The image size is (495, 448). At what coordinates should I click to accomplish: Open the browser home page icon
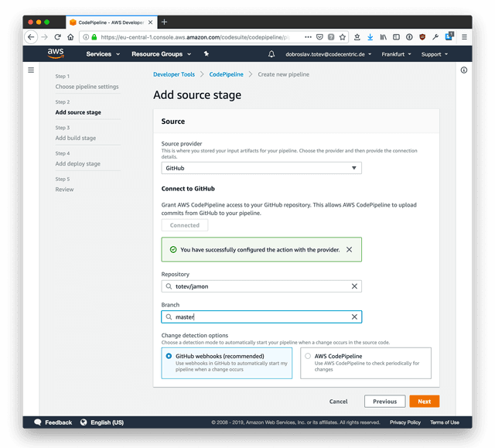pyautogui.click(x=70, y=37)
